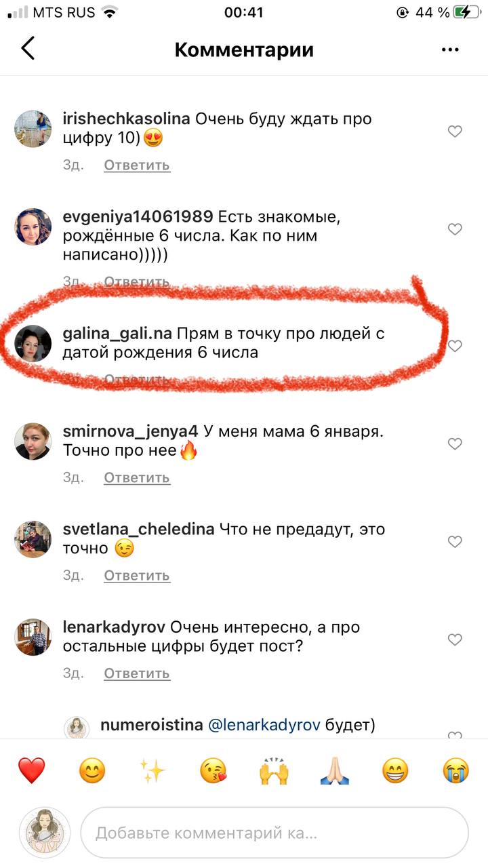This screenshot has height=868, width=488.
Task: Insert the raised hands emoji
Action: click(274, 770)
